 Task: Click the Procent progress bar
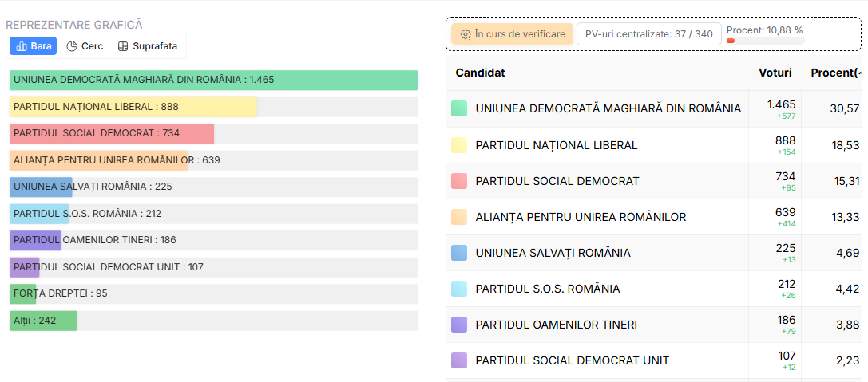[x=765, y=41]
